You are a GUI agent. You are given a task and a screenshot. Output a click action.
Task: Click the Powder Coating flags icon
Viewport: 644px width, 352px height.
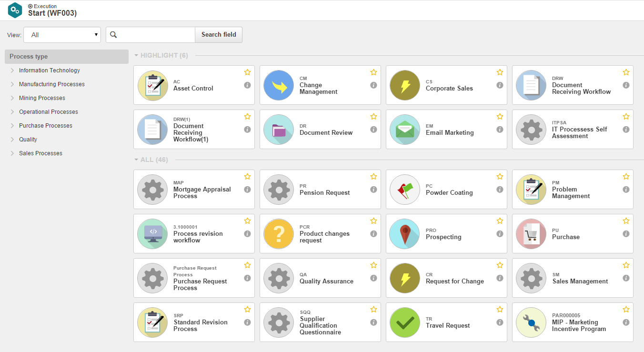pyautogui.click(x=405, y=190)
